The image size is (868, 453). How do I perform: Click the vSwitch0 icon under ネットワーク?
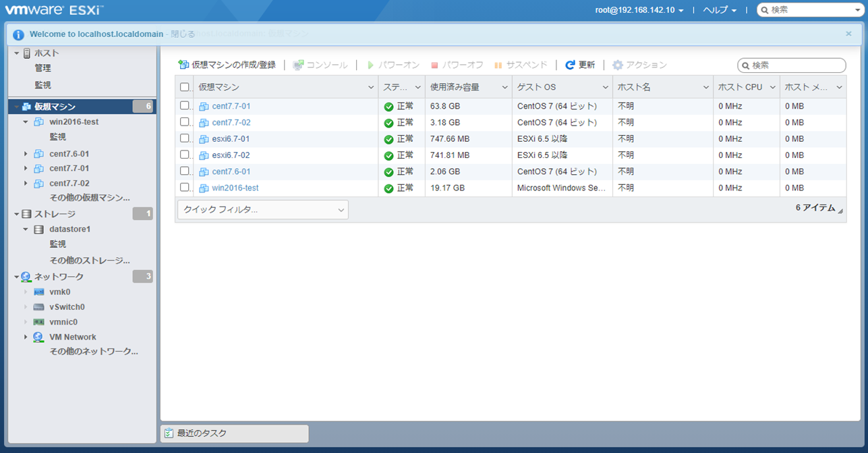39,307
